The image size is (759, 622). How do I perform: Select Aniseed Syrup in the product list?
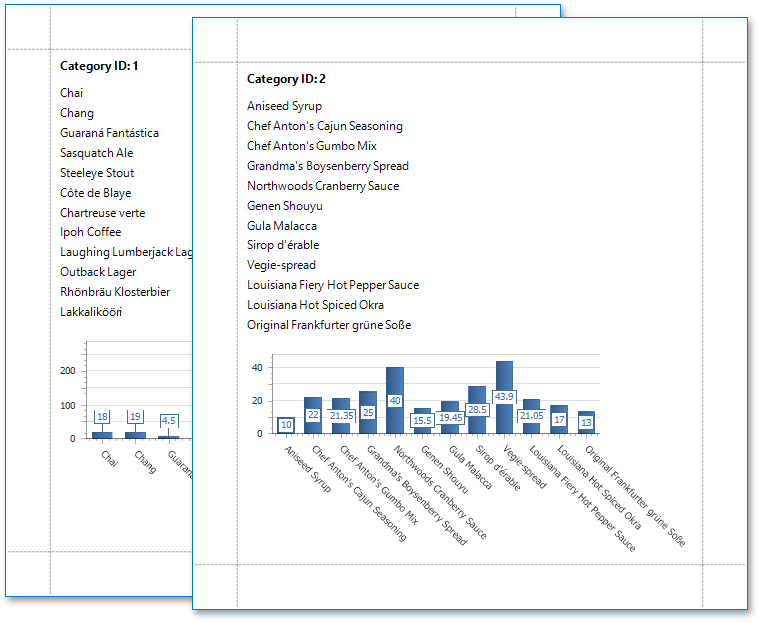tap(284, 106)
